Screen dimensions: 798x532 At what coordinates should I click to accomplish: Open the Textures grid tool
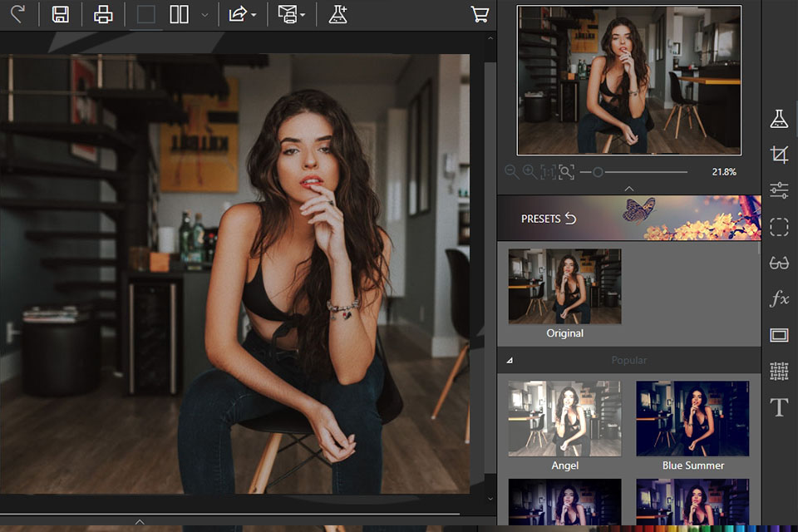click(779, 371)
